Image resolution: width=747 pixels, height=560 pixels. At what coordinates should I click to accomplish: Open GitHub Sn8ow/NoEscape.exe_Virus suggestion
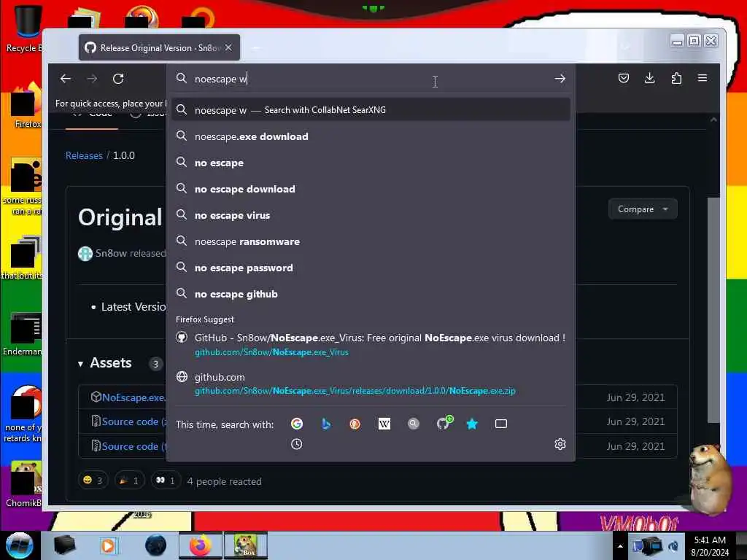click(371, 344)
